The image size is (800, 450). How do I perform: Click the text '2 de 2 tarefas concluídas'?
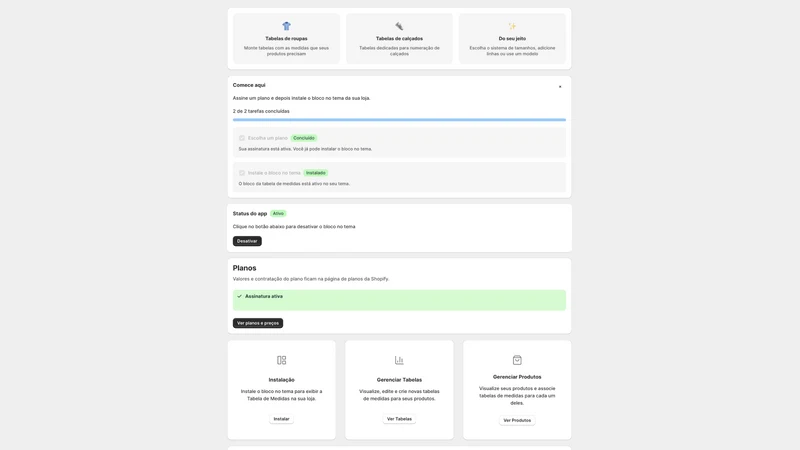coord(261,111)
